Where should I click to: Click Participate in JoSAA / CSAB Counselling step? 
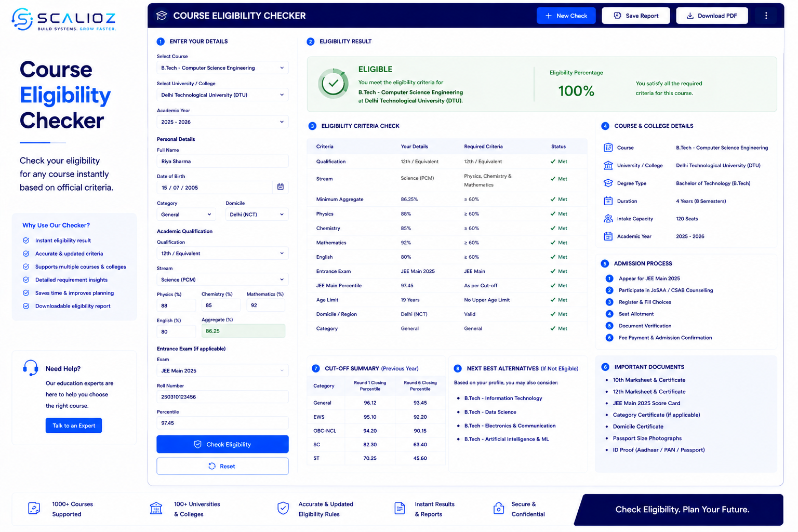[x=666, y=290]
